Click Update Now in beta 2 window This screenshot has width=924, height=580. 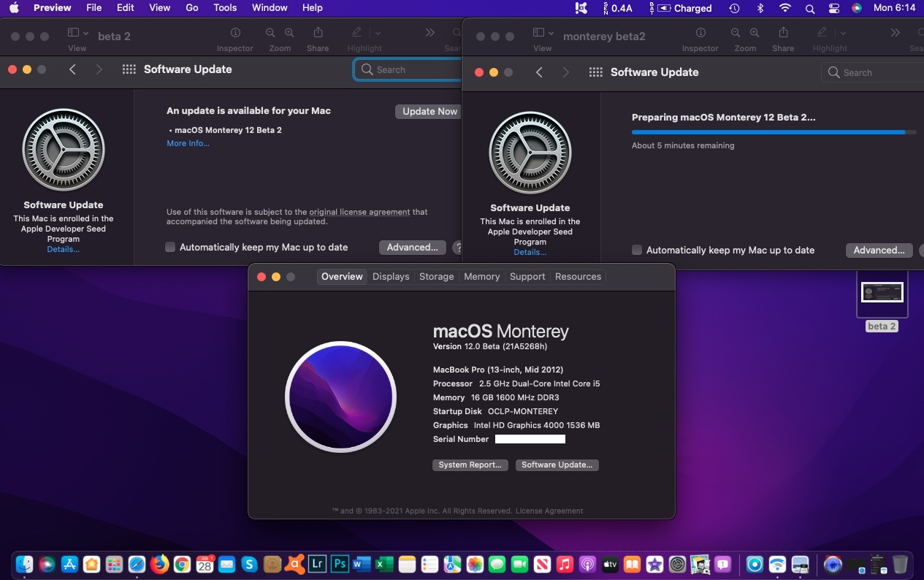coord(429,112)
